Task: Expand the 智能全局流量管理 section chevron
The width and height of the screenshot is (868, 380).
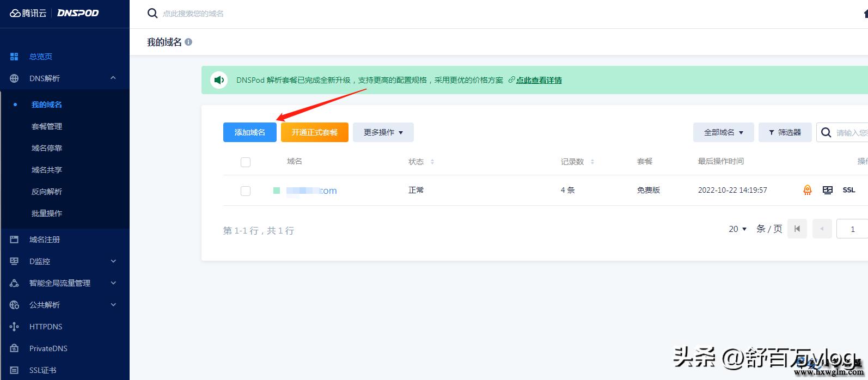Action: [x=113, y=283]
